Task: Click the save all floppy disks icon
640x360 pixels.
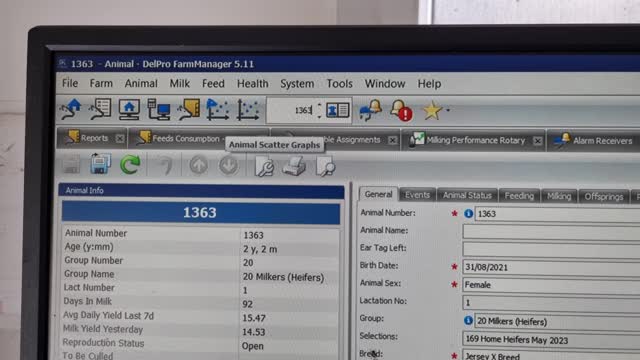Action: (x=100, y=164)
